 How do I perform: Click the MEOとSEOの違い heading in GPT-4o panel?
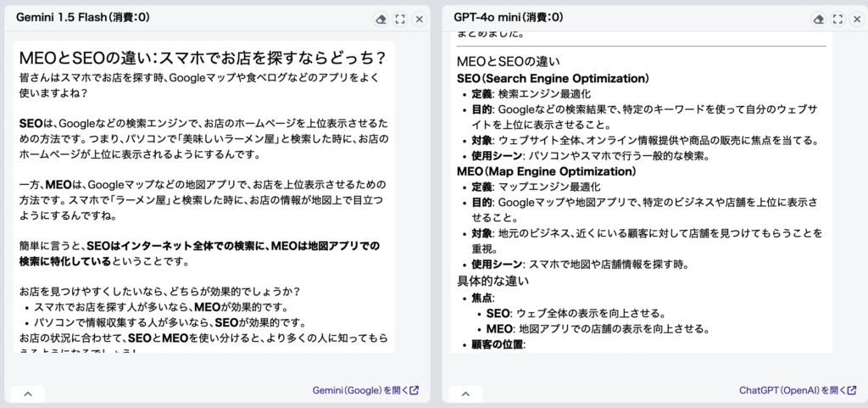[x=509, y=61]
